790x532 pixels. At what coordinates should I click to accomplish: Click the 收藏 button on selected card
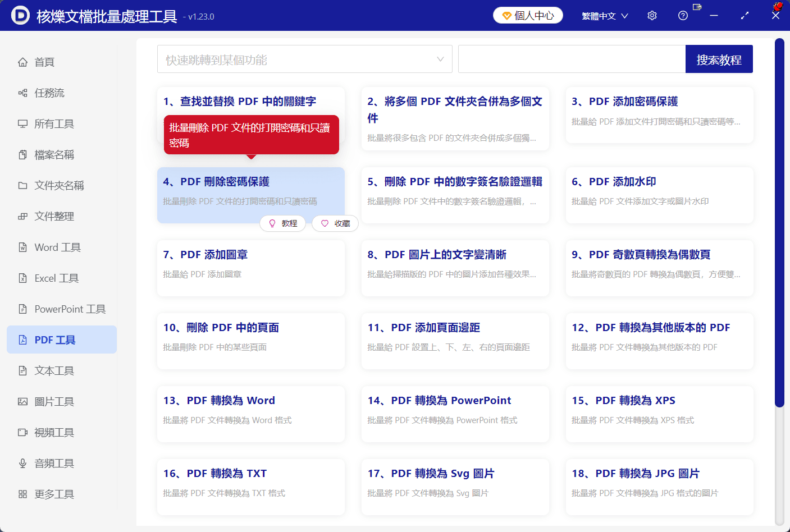coord(335,223)
